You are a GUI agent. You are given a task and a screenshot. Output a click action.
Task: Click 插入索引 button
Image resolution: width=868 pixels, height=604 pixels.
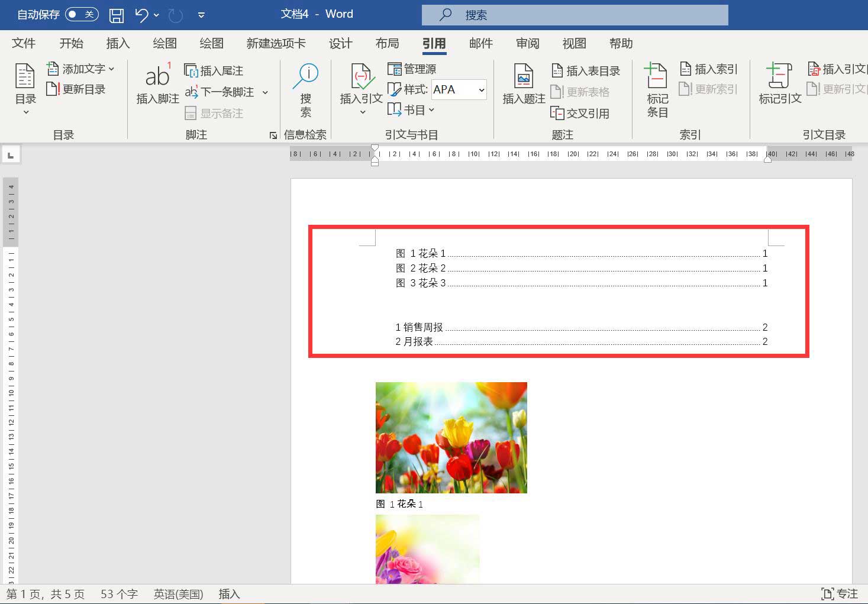click(x=708, y=69)
